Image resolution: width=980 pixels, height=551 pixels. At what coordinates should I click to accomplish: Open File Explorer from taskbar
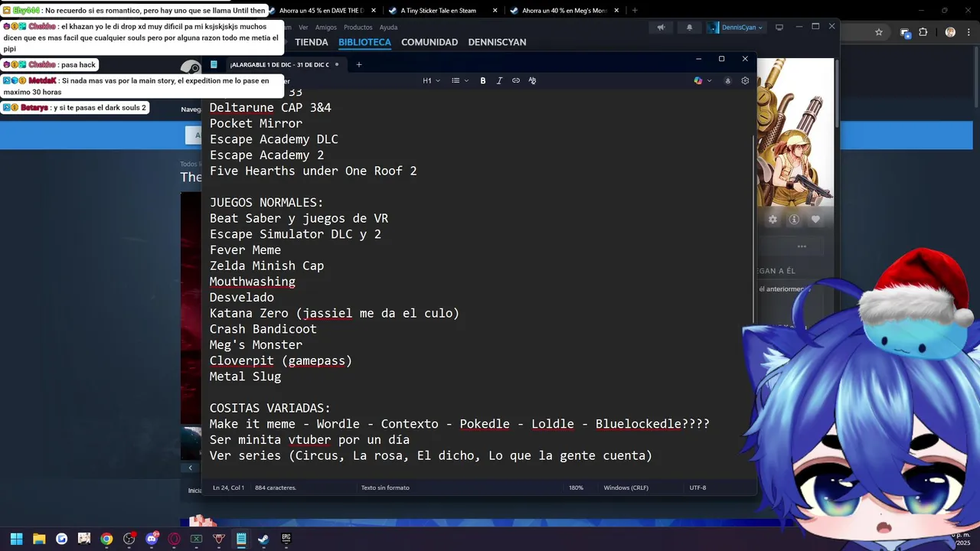[x=39, y=539]
